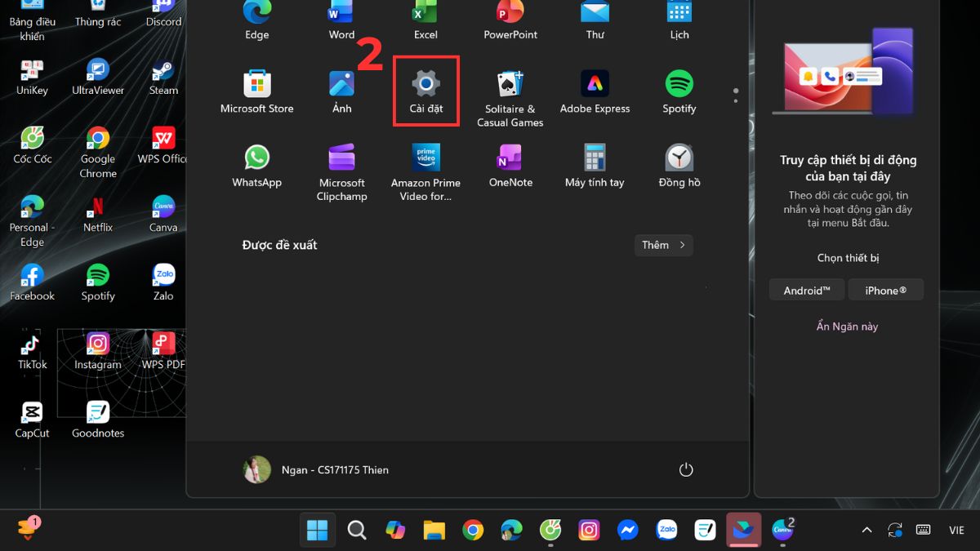The height and width of the screenshot is (551, 980).
Task: Open the Đồng hồ clock app
Action: tap(679, 166)
